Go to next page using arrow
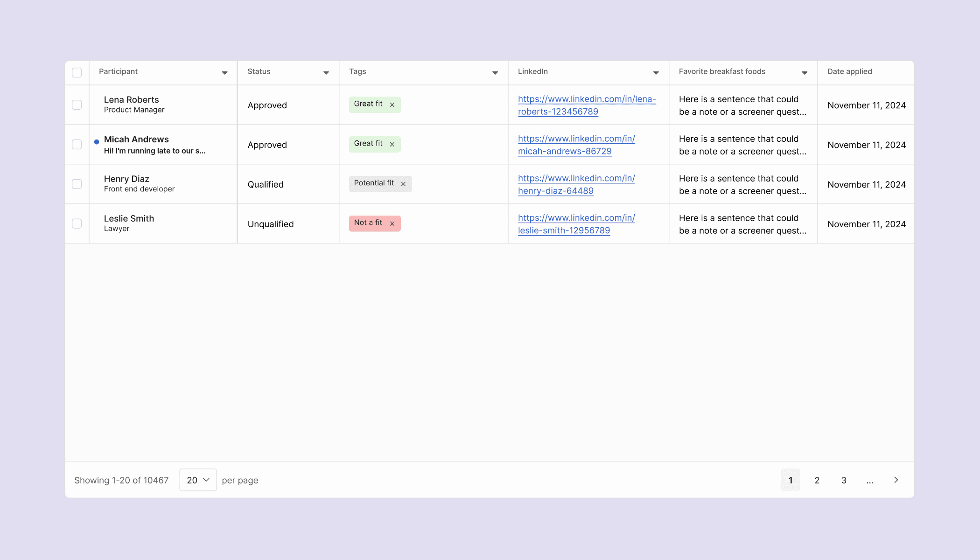 tap(896, 480)
